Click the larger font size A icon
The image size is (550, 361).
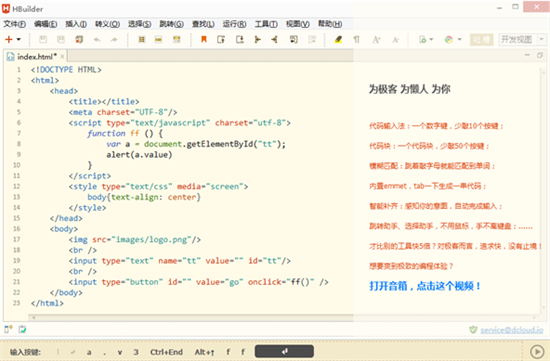click(x=376, y=40)
